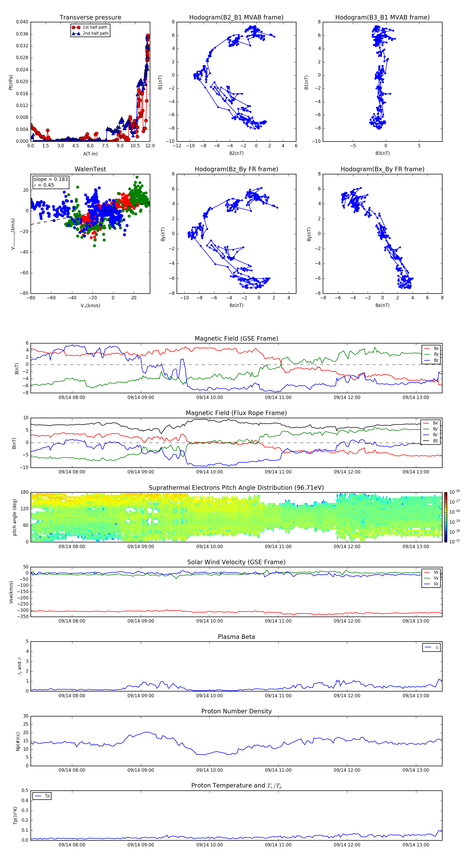Click '09/14 10:00' tick under GSE field panel
This screenshot has height=868, width=473.
tap(209, 398)
